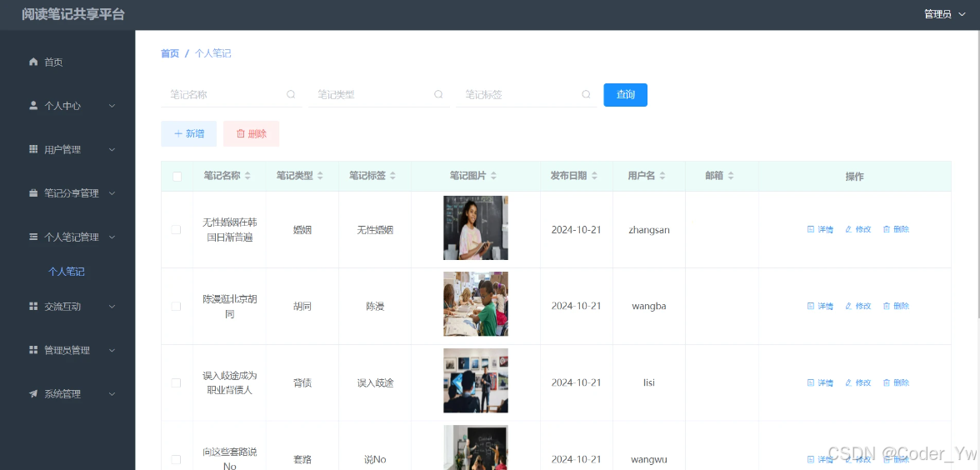980x470 pixels.
Task: Expand 笔记分享管理 submenu chevron
Action: pyautogui.click(x=112, y=193)
